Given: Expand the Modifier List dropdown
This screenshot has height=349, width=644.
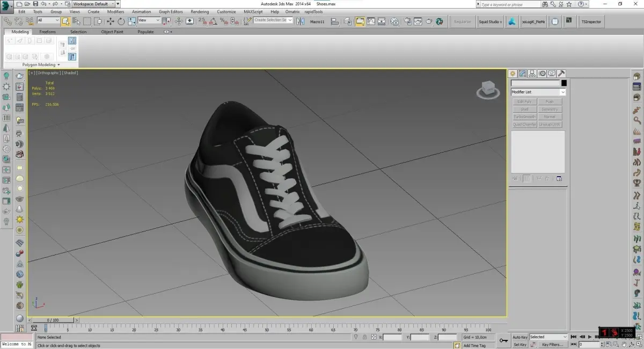Looking at the screenshot, I should tap(538, 92).
